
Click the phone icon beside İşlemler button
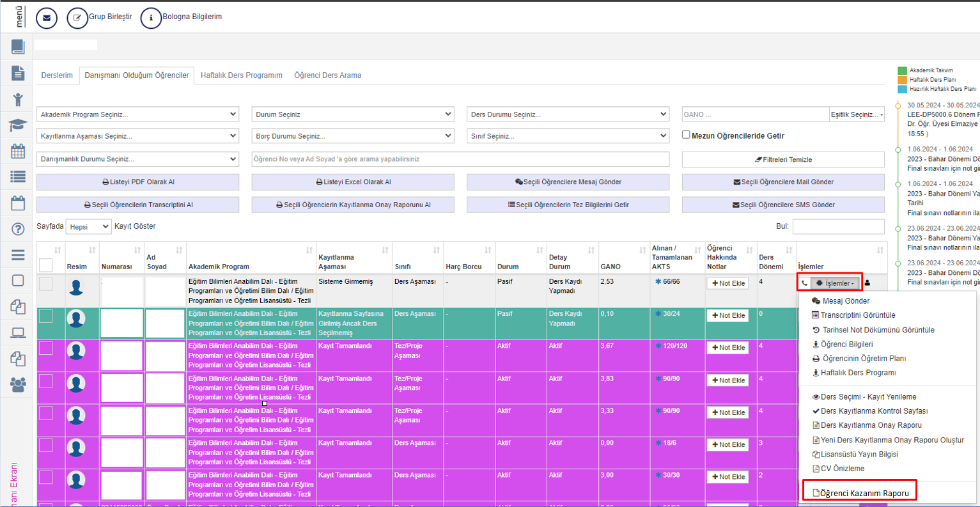coord(804,283)
